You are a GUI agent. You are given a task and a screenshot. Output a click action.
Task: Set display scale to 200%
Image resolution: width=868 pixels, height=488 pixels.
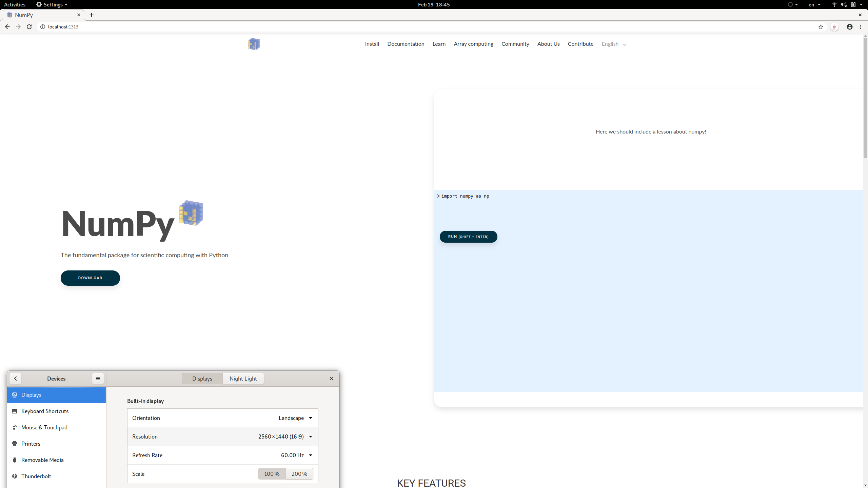[299, 474]
